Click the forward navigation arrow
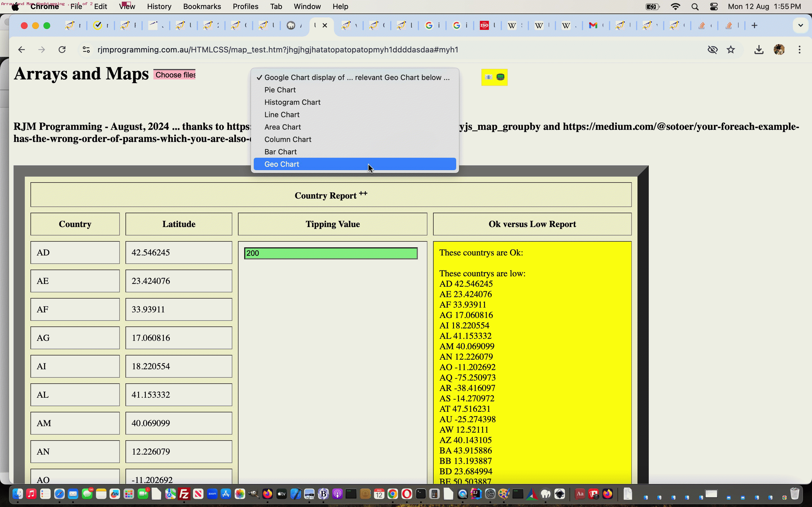This screenshot has height=507, width=812. [x=41, y=50]
